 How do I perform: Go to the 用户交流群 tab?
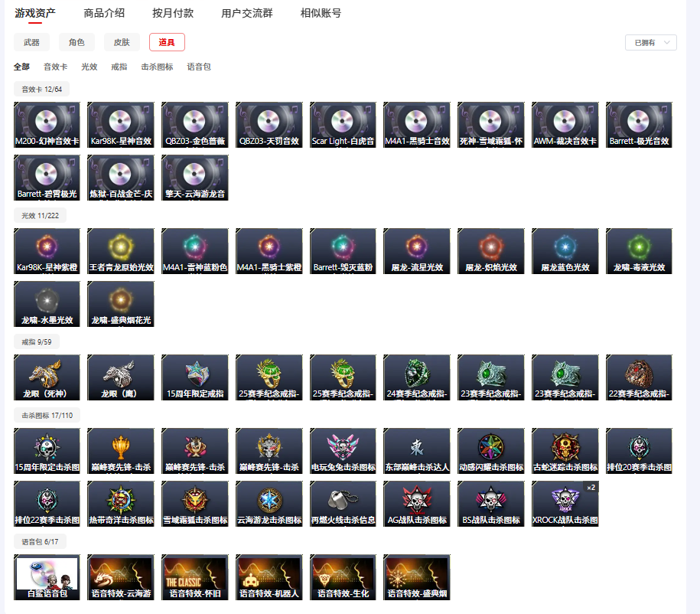(247, 14)
